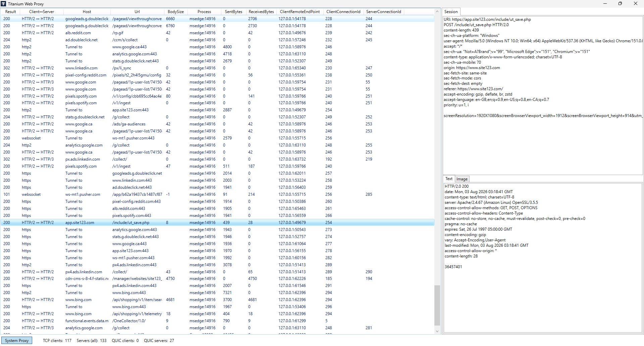644x346 pixels.
Task: Select the app.site123.com /include/ut_save.php row
Action: (217, 223)
